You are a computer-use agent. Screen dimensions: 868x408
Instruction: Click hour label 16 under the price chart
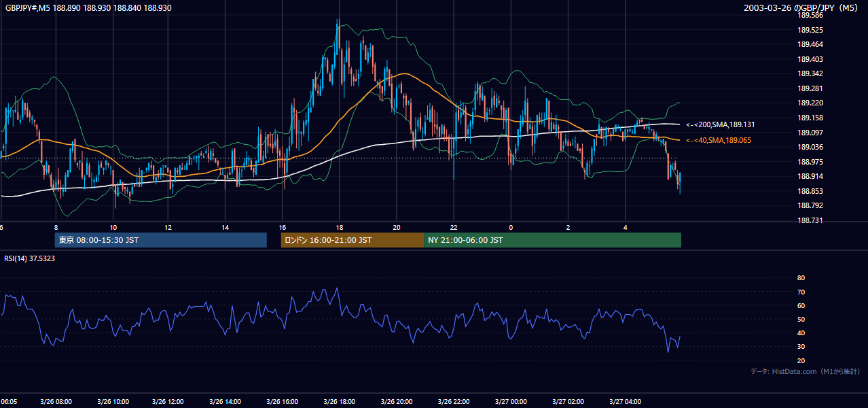(x=283, y=227)
